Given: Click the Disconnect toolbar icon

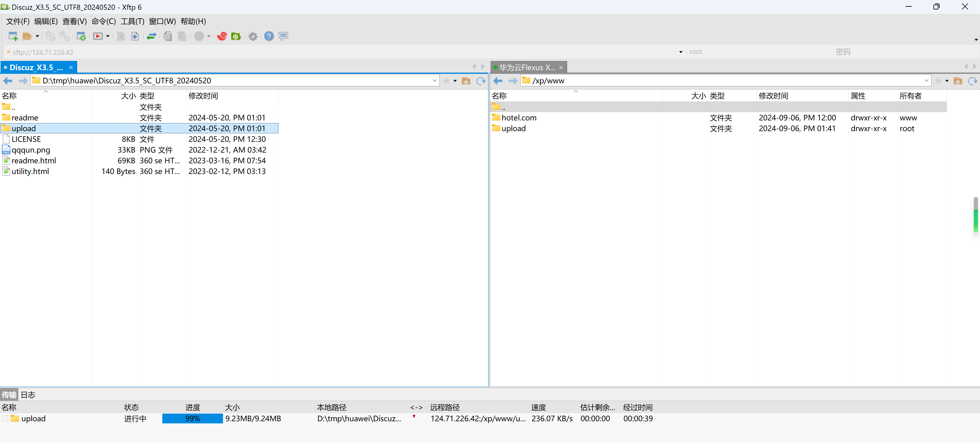Looking at the screenshot, I should pyautogui.click(x=65, y=36).
